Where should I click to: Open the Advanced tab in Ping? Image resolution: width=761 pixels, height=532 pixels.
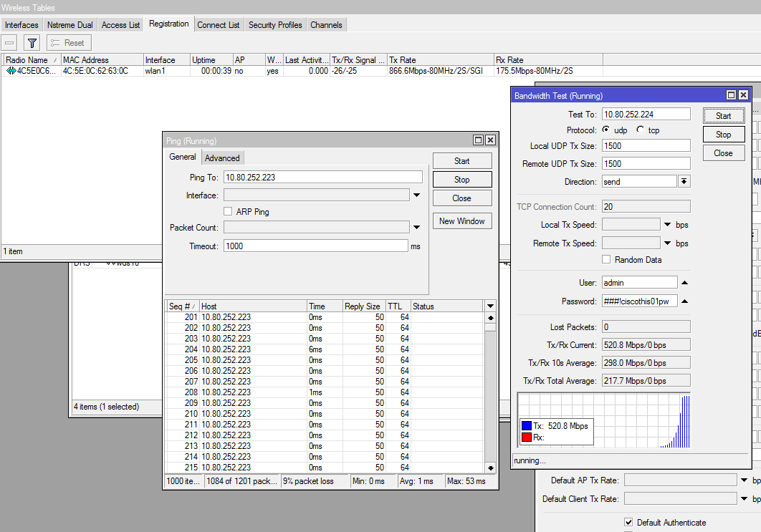coord(222,158)
